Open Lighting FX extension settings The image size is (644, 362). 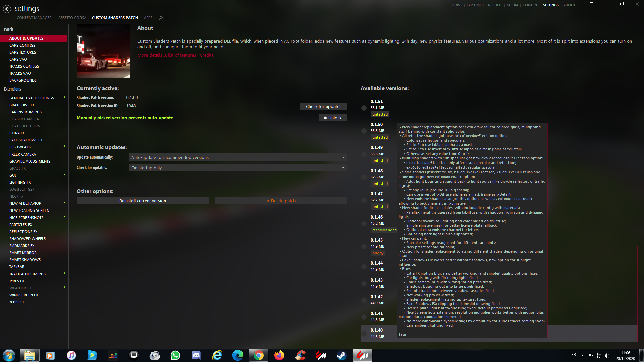(20, 182)
